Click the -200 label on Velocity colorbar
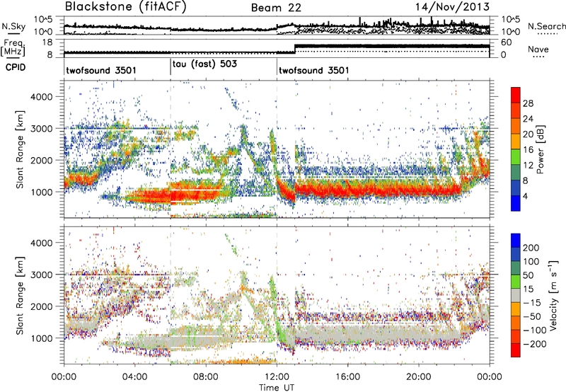This screenshot has height=392, width=566. point(534,344)
